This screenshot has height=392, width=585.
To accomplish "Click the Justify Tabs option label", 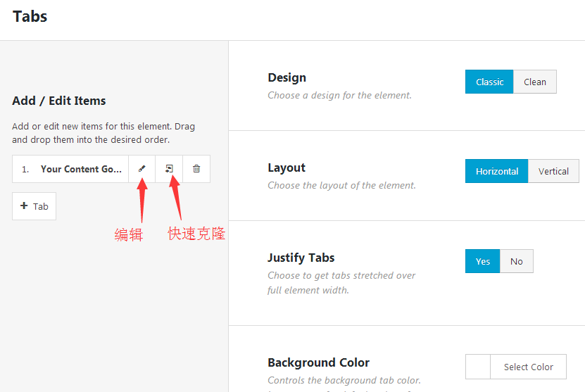I will point(301,258).
